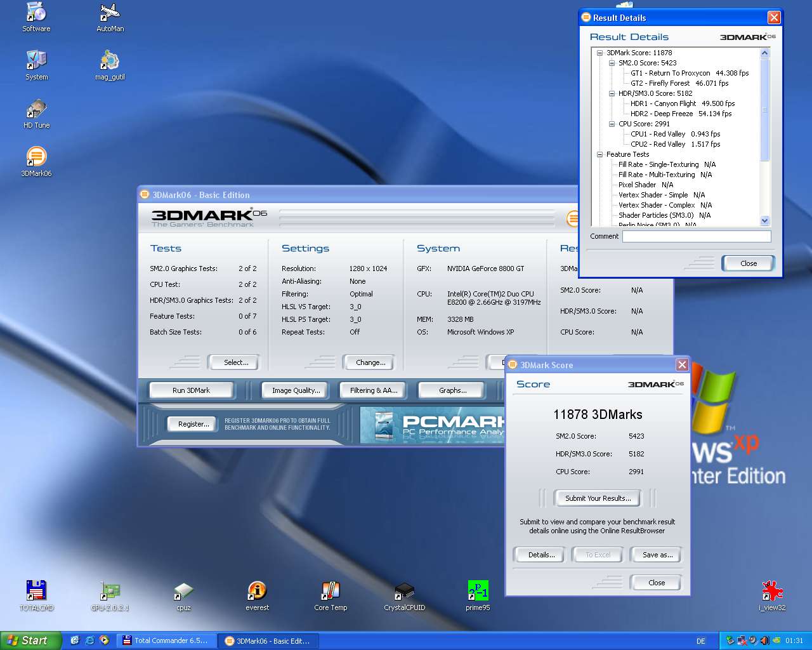This screenshot has height=650, width=812.
Task: Click the Windows Media Player quick launch icon
Action: 104,640
